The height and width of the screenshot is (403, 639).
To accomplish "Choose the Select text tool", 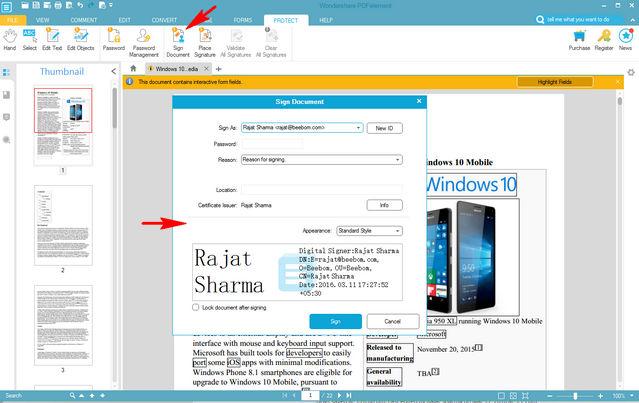I will [x=29, y=40].
